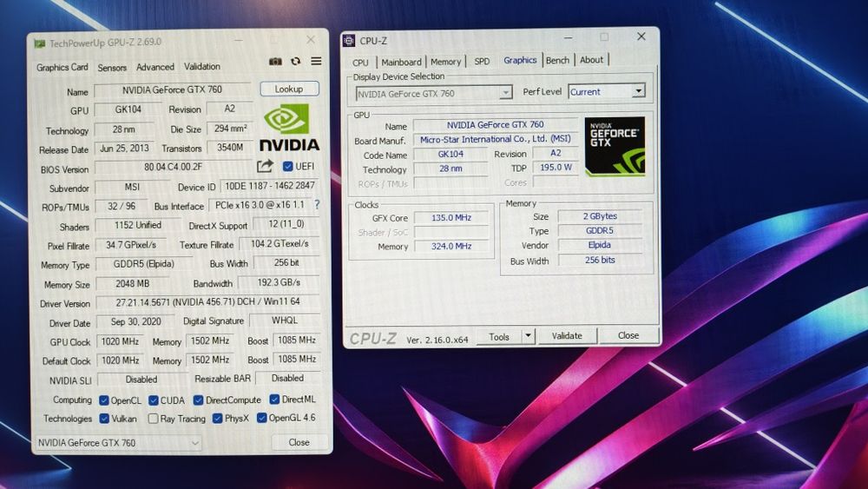Click the TDP value 195.0 W in CPU-Z
The width and height of the screenshot is (868, 489).
[556, 168]
